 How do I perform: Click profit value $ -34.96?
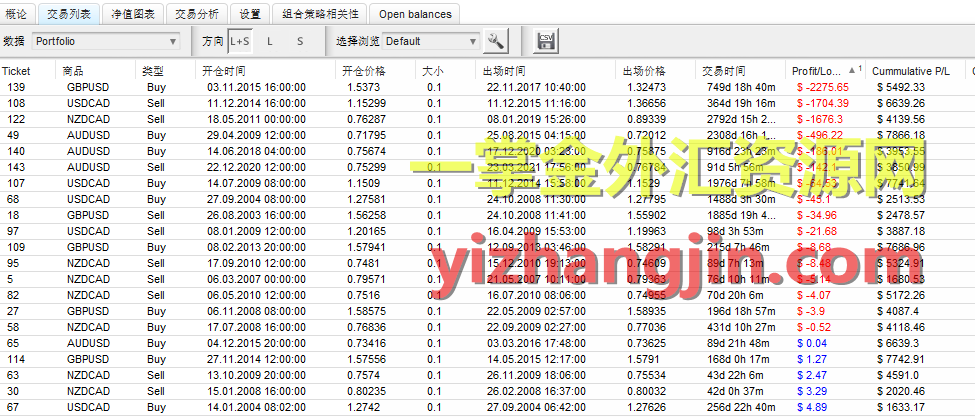(816, 215)
